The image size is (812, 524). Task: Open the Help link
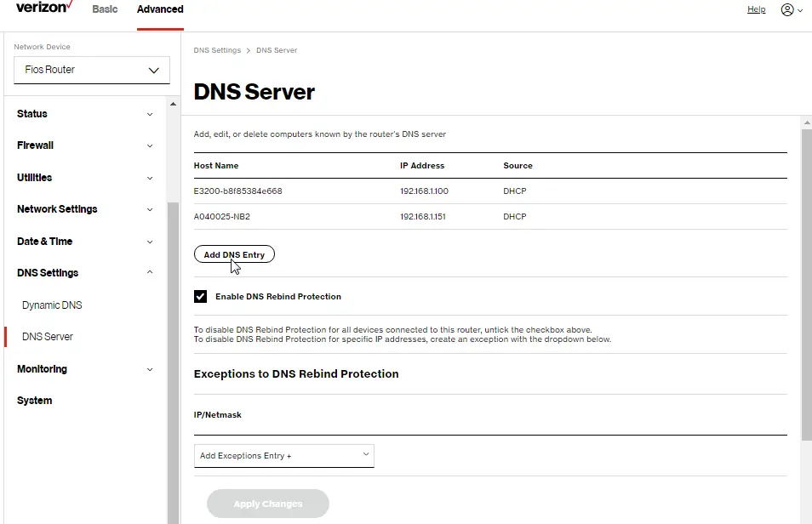pos(756,9)
